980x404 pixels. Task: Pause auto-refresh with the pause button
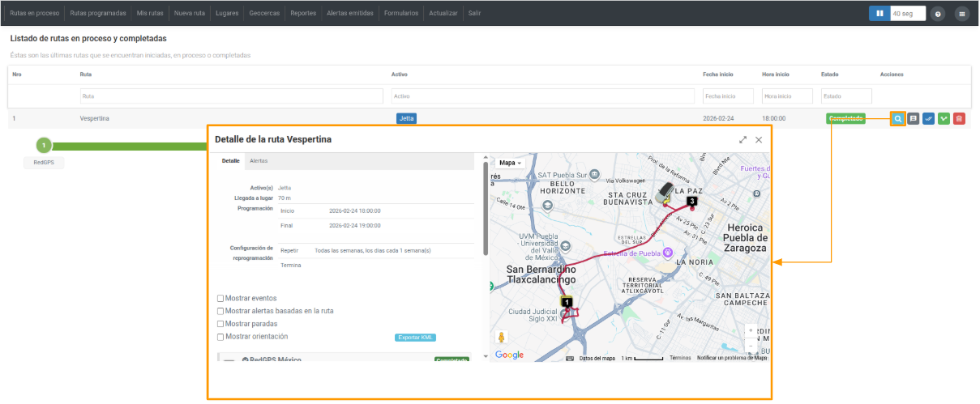tap(879, 14)
